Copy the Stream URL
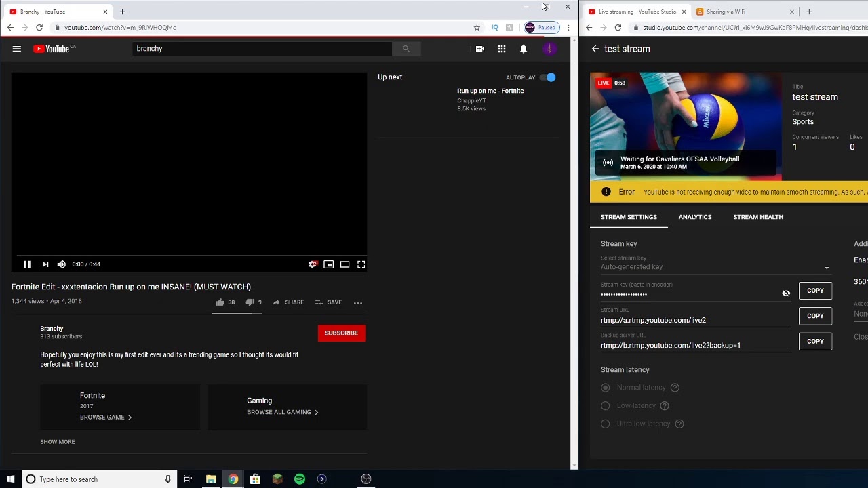The image size is (868, 488). coord(815,316)
